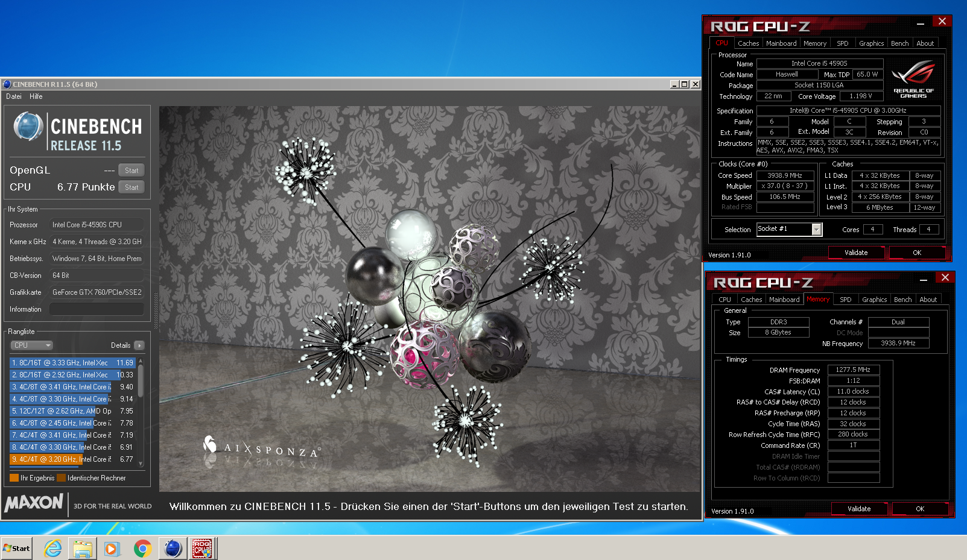Click OK in upper CPU-Z window
967x560 pixels.
(x=917, y=253)
